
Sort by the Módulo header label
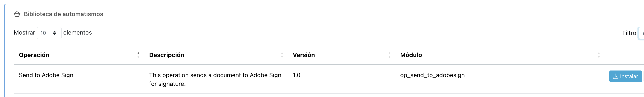pyautogui.click(x=411, y=55)
